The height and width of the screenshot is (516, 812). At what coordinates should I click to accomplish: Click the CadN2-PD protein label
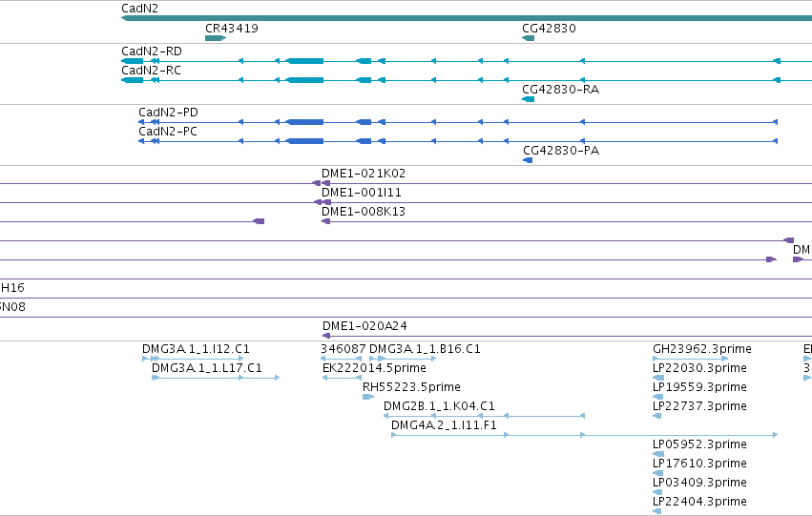(168, 113)
